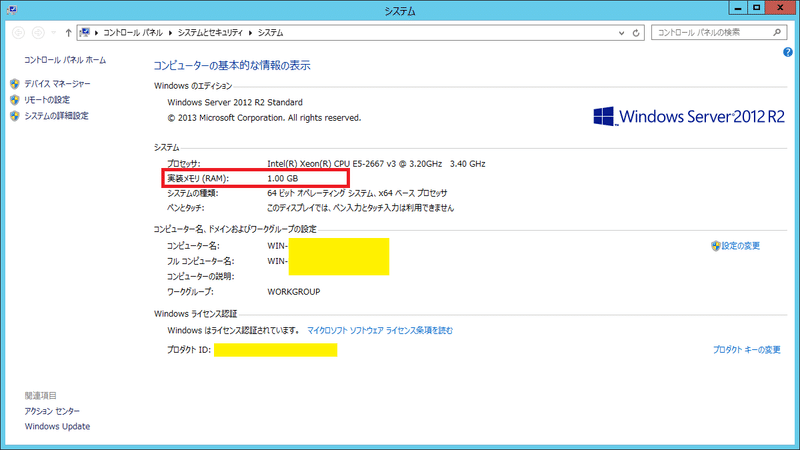
Task: Click 設定の変更 link
Action: pos(741,246)
